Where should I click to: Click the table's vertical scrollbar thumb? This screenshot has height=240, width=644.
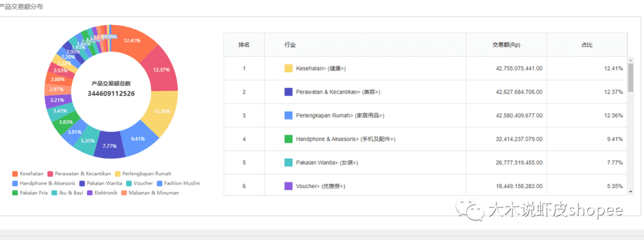631,78
